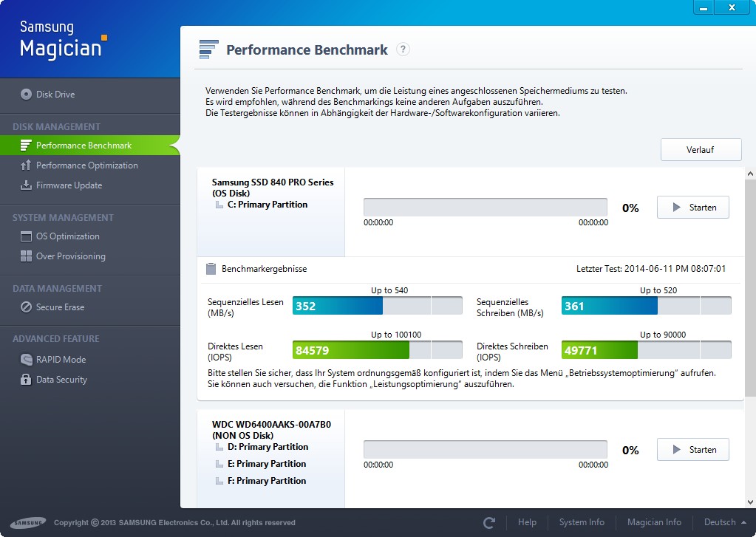756x537 pixels.
Task: Click Performance Benchmark page heading
Action: coord(307,49)
